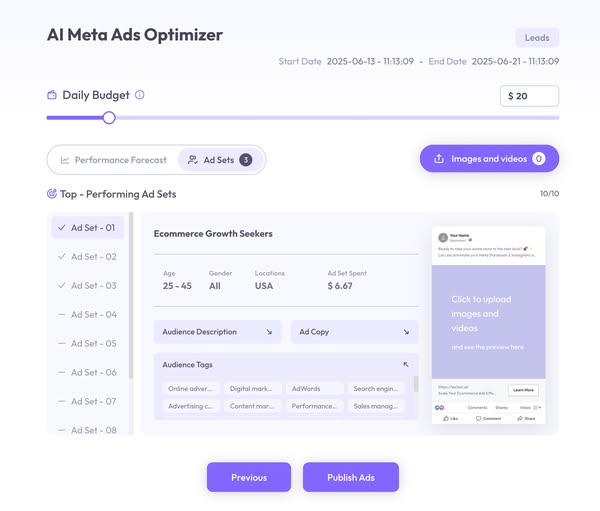
Task: Click the Share icon in ad preview
Action: (519, 419)
